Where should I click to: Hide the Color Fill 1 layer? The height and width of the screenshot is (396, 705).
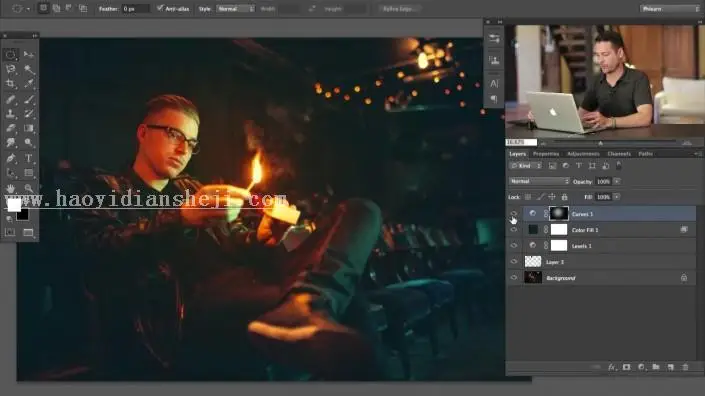pos(514,230)
